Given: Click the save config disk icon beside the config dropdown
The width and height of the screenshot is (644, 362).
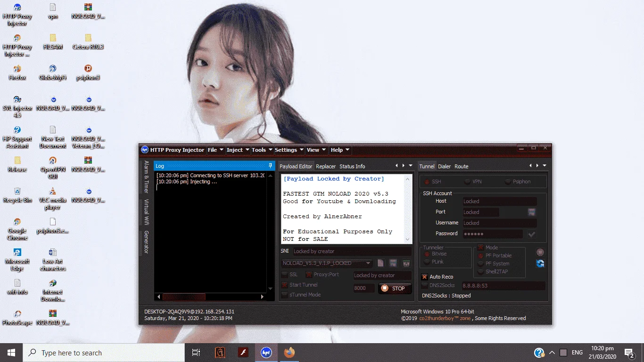Looking at the screenshot, I should (393, 263).
